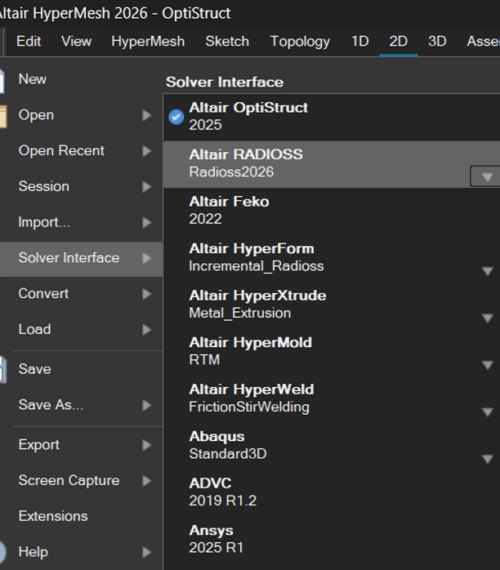Click the Help circle icon
This screenshot has height=570, width=500.
pos(3,552)
